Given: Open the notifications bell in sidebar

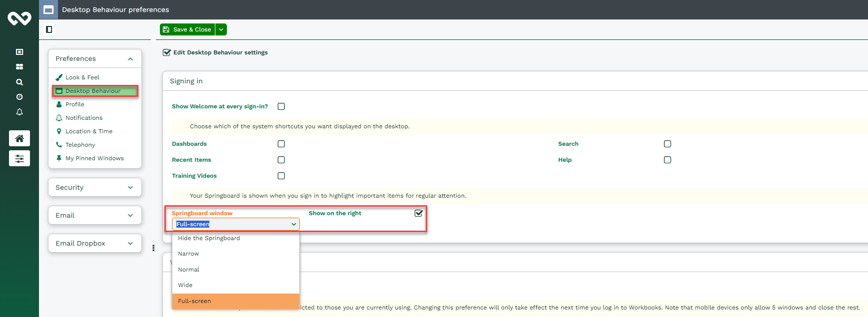Looking at the screenshot, I should [19, 112].
